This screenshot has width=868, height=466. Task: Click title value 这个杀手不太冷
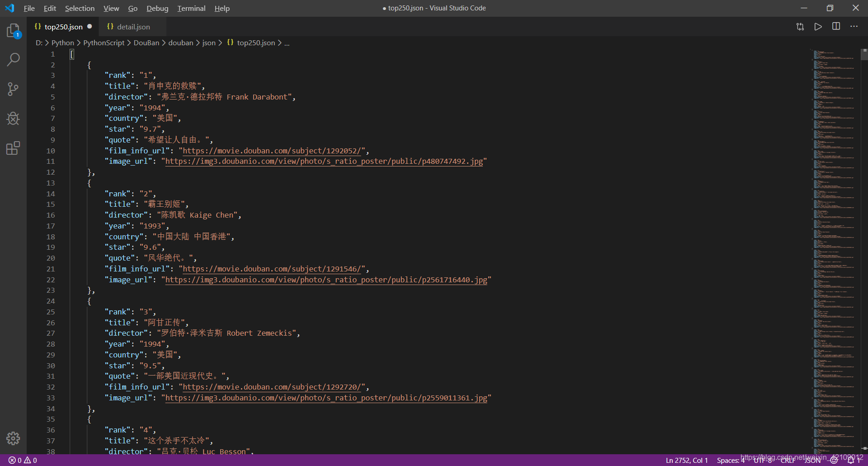(x=176, y=441)
